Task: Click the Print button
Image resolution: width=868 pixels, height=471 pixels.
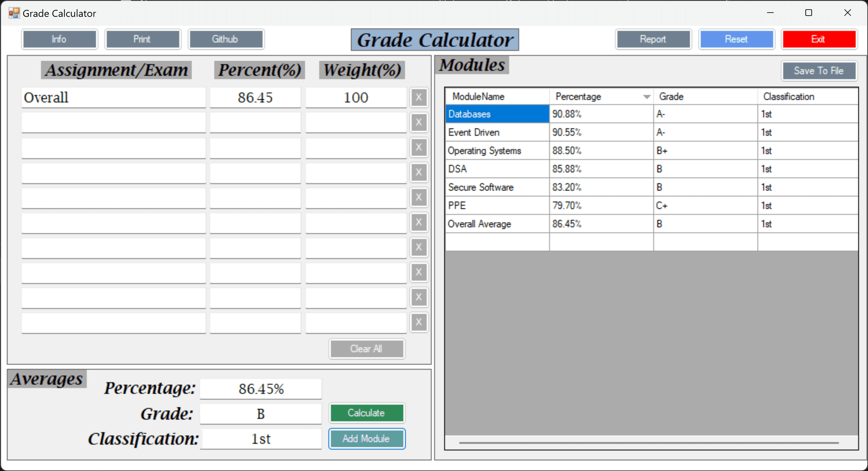Action: click(x=142, y=39)
